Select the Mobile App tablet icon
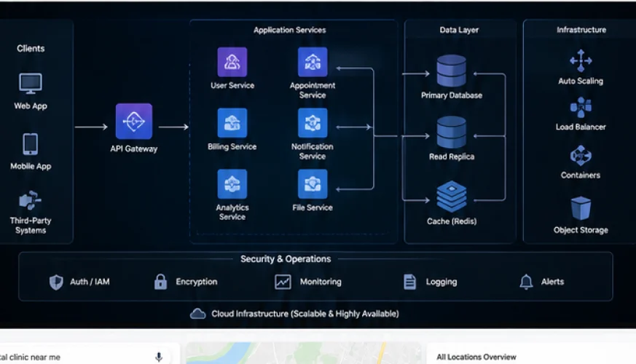The image size is (636, 364). [x=31, y=144]
